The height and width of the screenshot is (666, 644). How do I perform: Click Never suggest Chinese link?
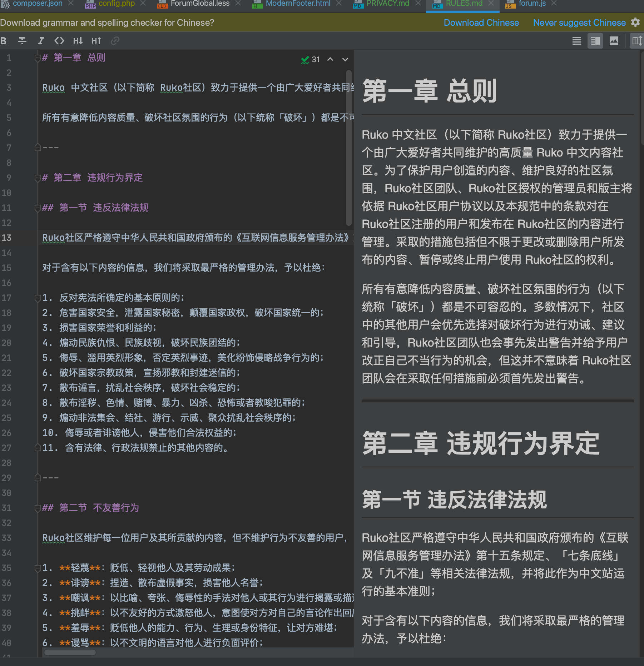[579, 23]
